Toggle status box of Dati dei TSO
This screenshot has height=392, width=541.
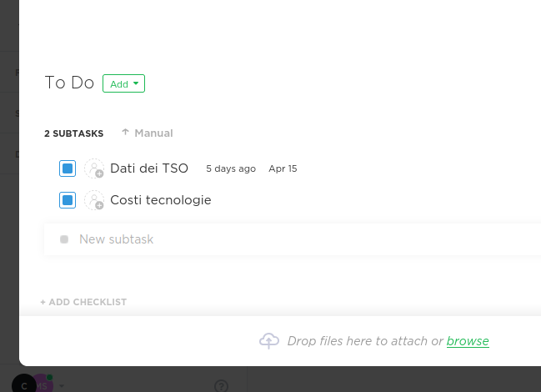(68, 168)
